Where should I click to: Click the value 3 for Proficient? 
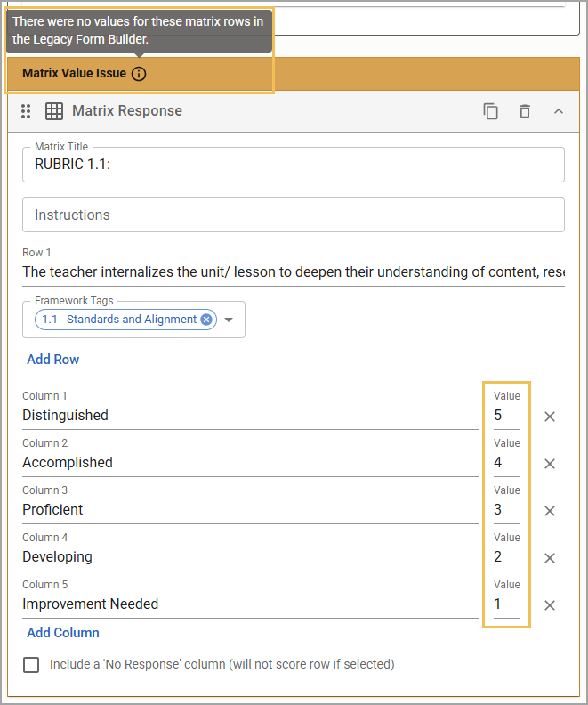coord(507,509)
